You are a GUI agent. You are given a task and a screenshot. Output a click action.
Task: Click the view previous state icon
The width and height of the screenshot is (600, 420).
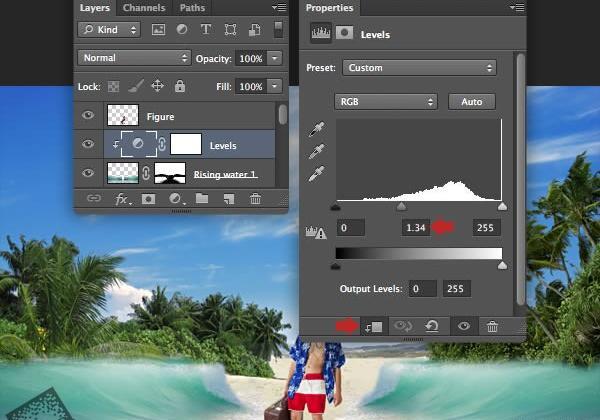(x=403, y=326)
